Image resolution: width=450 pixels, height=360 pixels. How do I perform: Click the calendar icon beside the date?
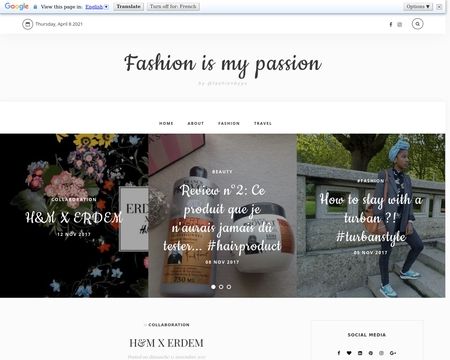[28, 24]
